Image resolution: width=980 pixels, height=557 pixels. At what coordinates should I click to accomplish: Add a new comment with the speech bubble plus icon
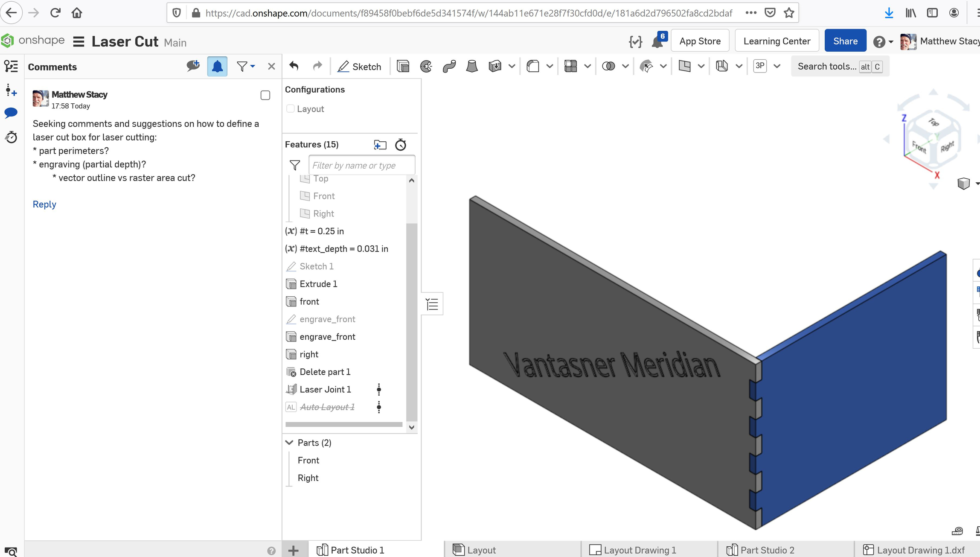[x=193, y=66]
